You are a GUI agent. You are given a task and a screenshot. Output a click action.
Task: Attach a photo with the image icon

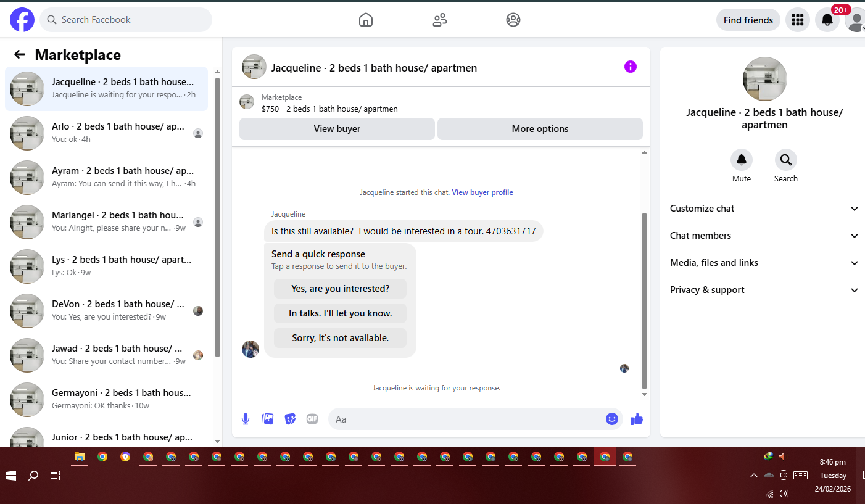[268, 419]
